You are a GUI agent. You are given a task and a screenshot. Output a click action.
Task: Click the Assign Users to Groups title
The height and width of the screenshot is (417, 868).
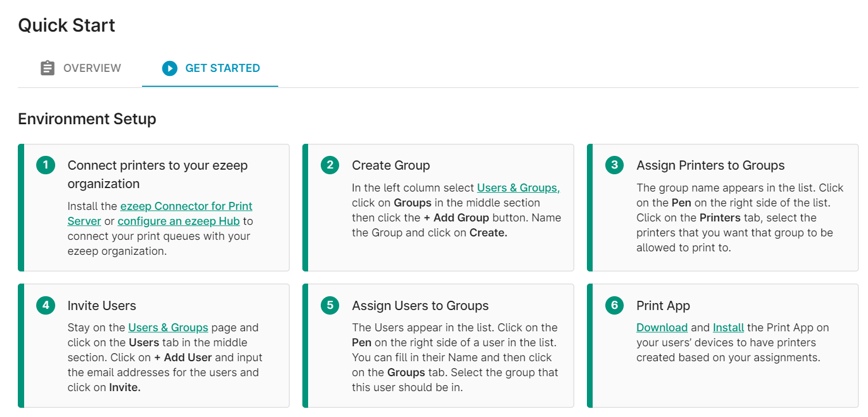pyautogui.click(x=420, y=305)
